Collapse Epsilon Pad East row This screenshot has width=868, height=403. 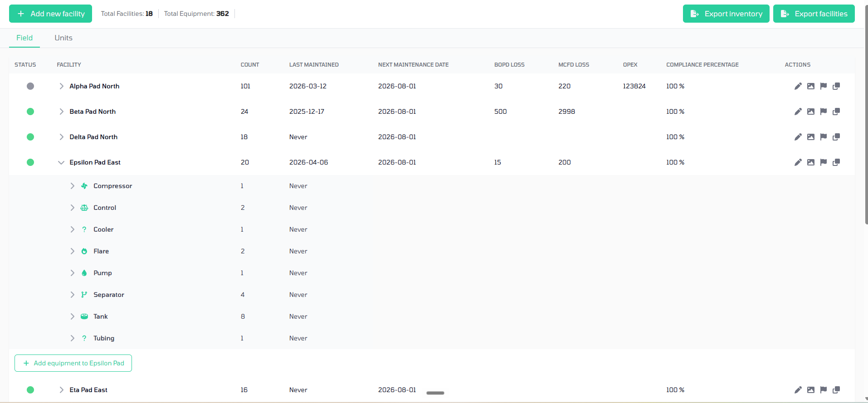coord(61,162)
